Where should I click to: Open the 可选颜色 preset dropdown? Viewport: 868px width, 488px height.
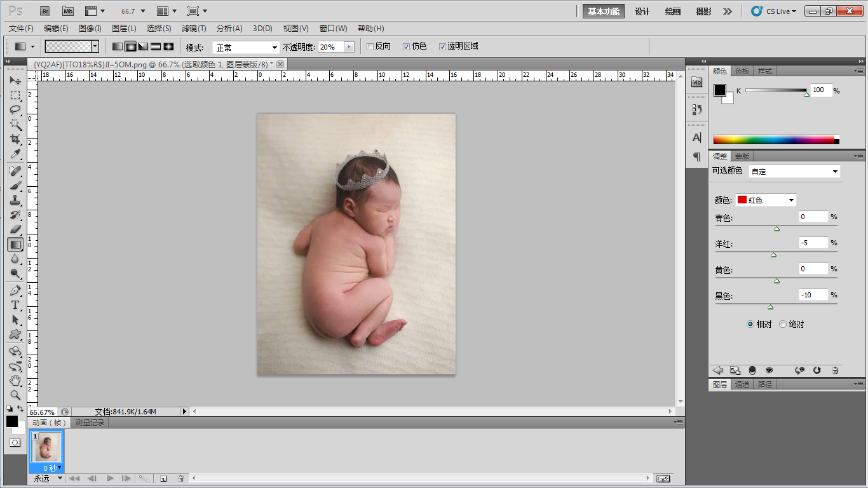point(794,172)
